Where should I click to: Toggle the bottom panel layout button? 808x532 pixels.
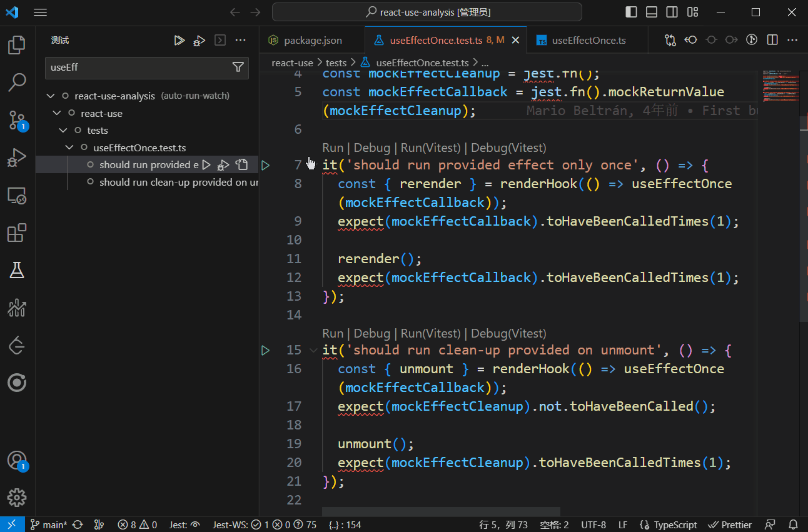(x=652, y=12)
